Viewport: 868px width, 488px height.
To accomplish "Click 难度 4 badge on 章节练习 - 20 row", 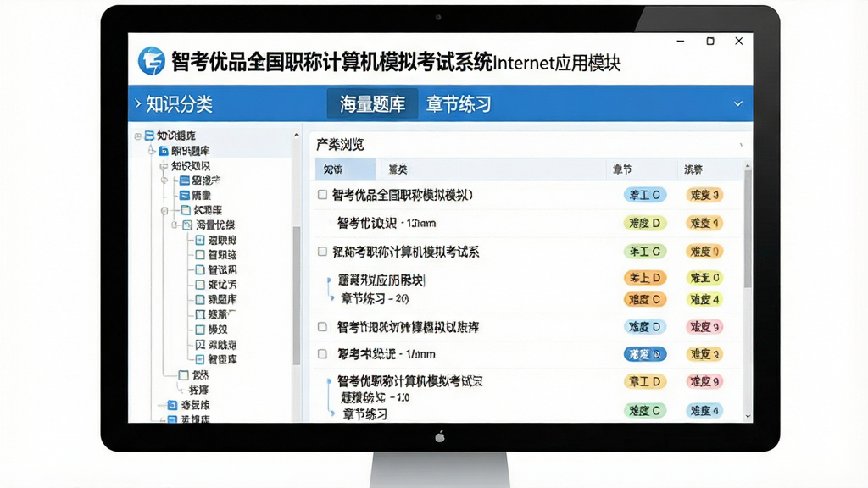I will [x=704, y=299].
